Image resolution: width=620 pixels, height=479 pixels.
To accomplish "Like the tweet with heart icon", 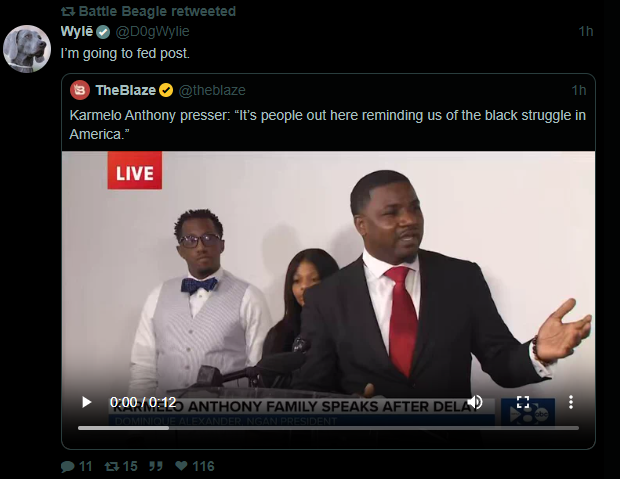I will [x=181, y=466].
